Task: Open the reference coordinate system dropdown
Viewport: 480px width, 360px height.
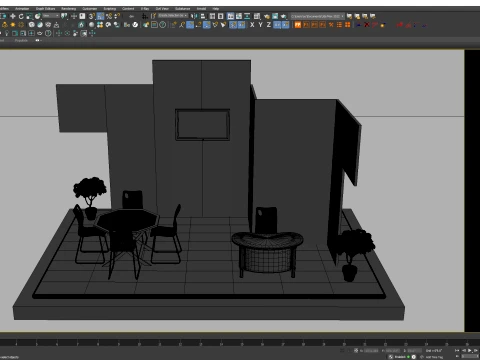Action: click(x=51, y=16)
